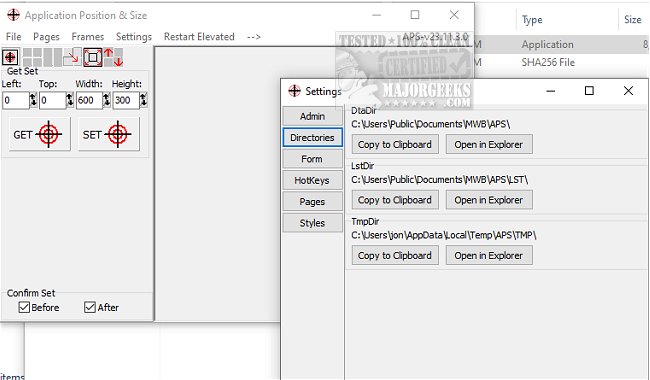
Task: Maximize the Settings window
Action: 589,91
